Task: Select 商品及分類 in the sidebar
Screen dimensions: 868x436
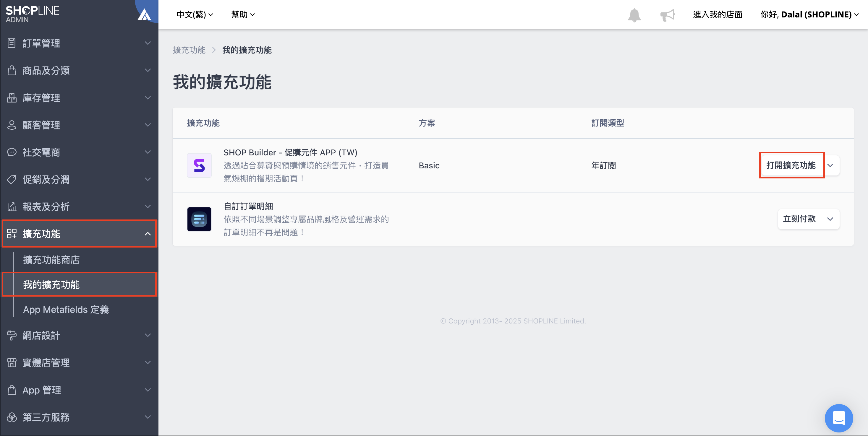Action: click(x=80, y=70)
